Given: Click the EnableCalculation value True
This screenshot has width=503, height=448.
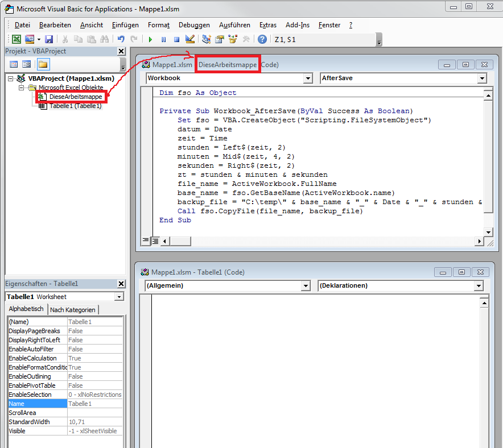Looking at the screenshot, I should click(95, 358).
